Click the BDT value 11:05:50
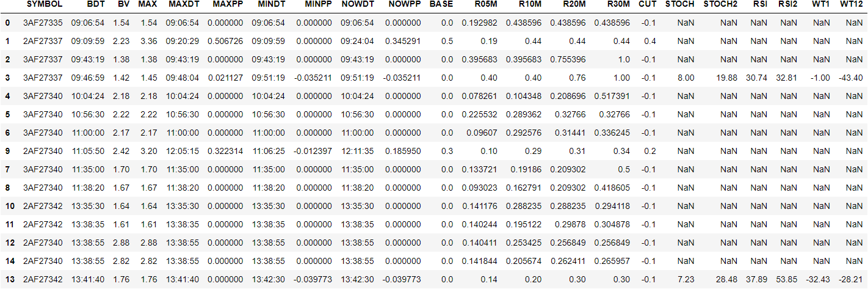 pos(88,151)
